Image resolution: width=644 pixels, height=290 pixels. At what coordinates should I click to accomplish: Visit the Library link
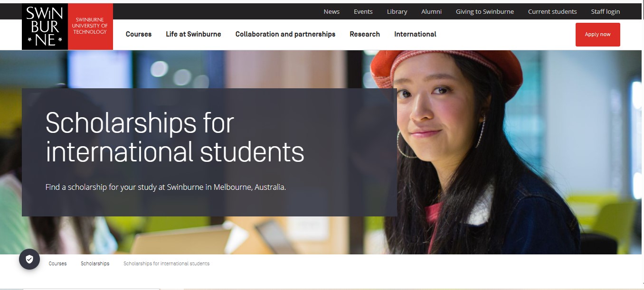pyautogui.click(x=397, y=11)
